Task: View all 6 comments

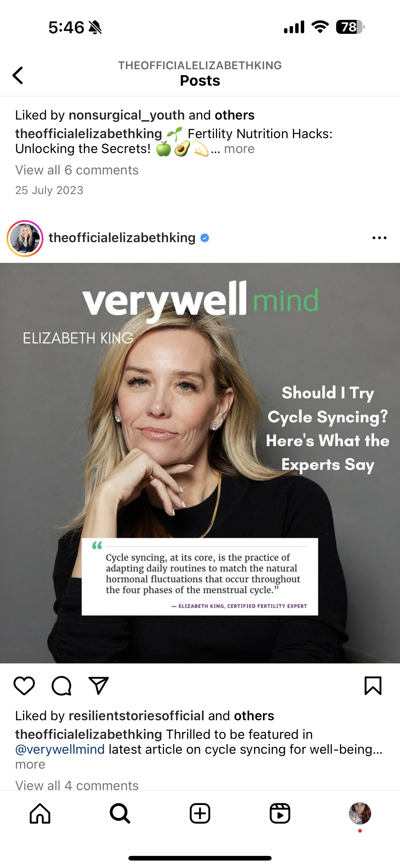Action: 77,170
